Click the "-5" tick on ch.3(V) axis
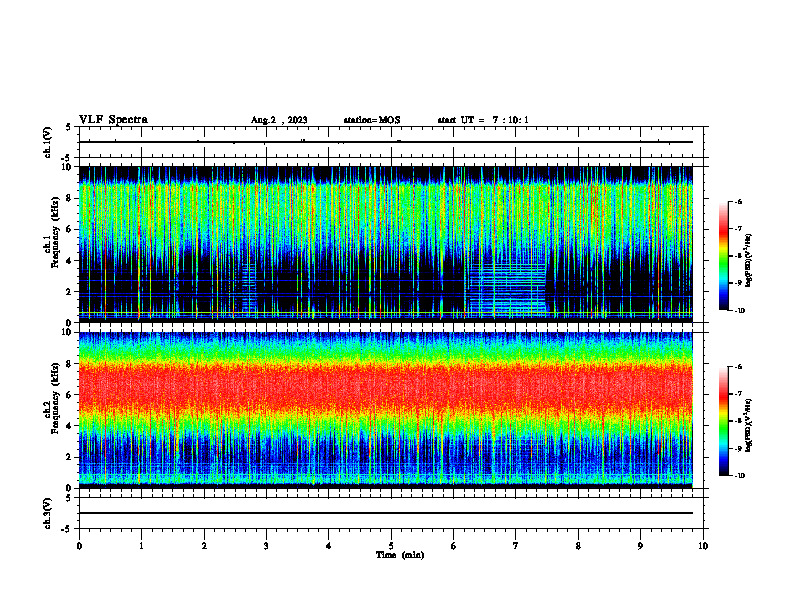 [x=67, y=529]
